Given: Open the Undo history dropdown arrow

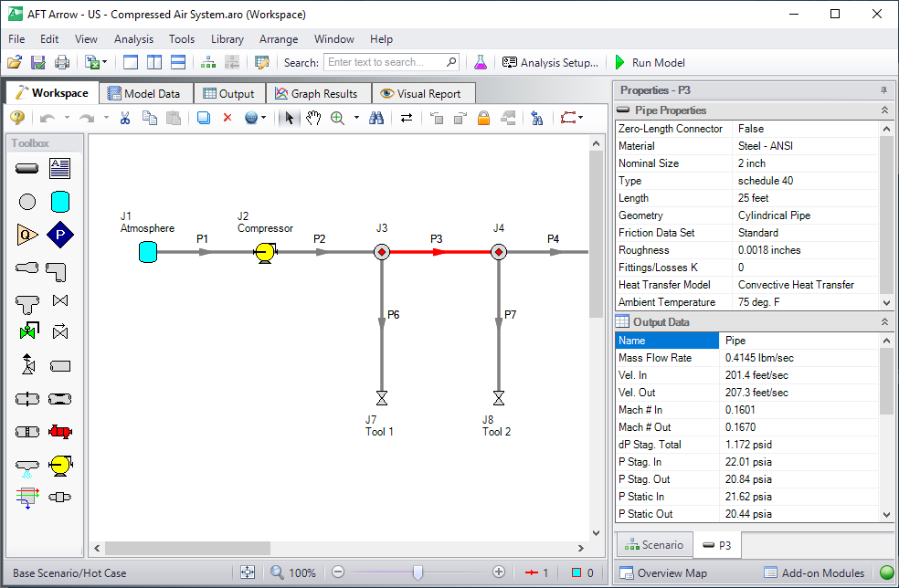Looking at the screenshot, I should (x=67, y=118).
